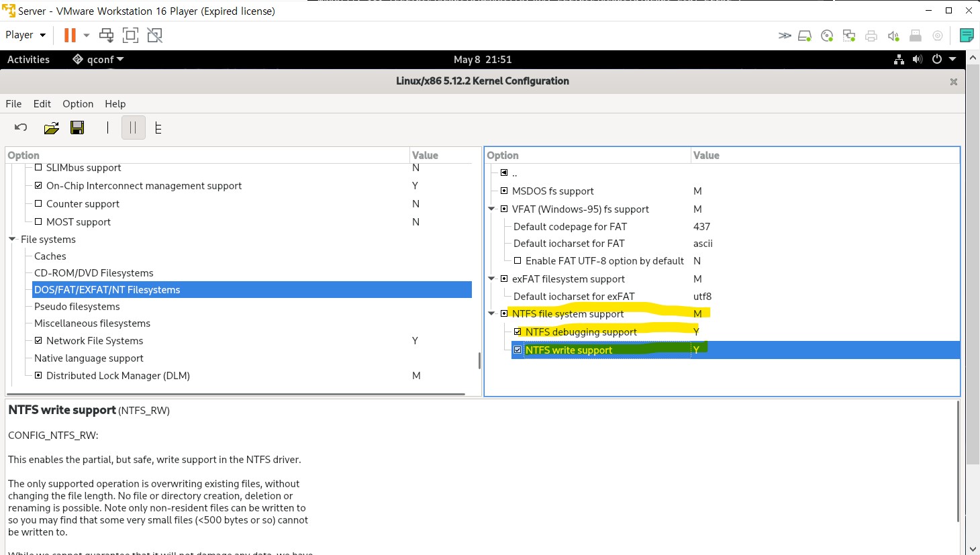The height and width of the screenshot is (555, 980).
Task: Toggle Unity mode icon in VMware toolbar
Action: 154,35
